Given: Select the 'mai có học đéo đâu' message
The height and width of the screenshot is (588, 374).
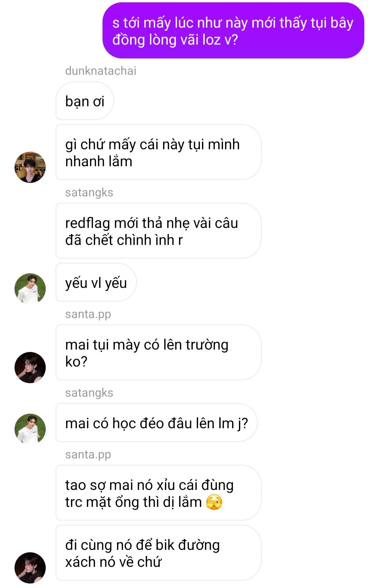Looking at the screenshot, I should tap(157, 423).
